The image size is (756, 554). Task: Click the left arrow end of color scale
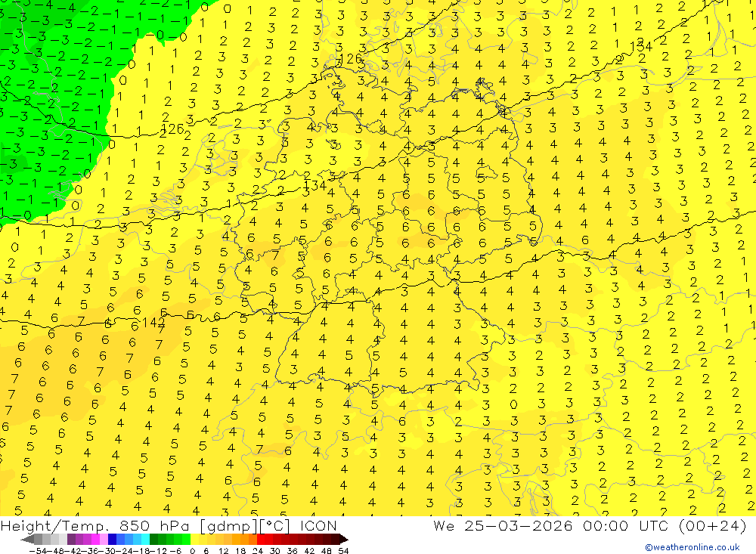point(27,540)
